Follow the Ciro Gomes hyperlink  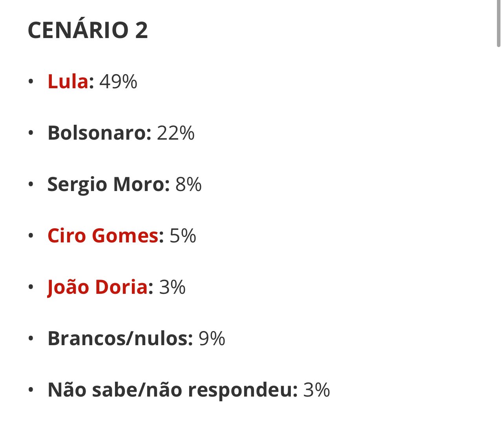(103, 236)
